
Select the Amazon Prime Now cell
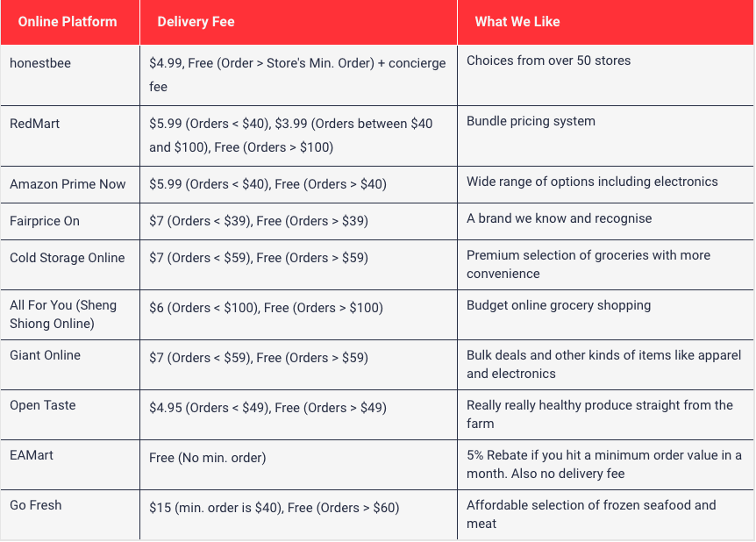point(68,184)
